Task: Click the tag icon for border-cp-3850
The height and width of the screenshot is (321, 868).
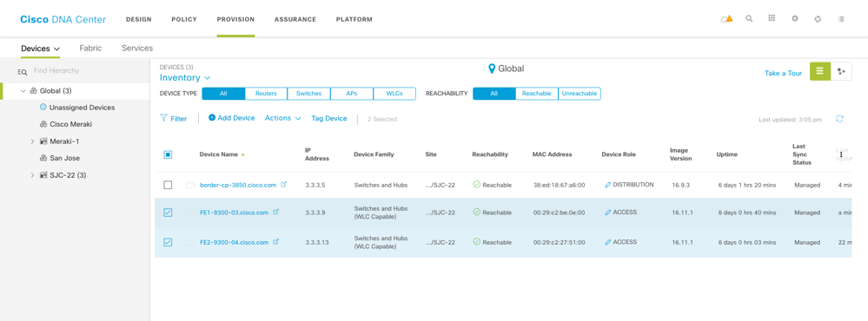Action: tap(190, 185)
